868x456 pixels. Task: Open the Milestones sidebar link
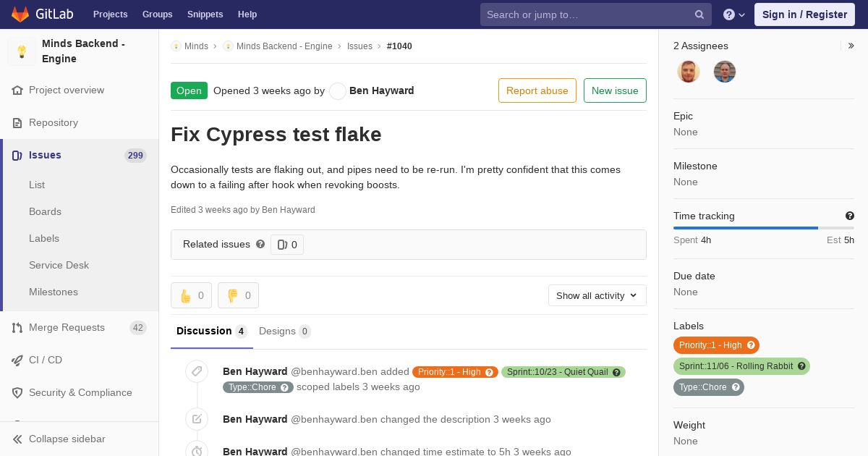tap(54, 292)
